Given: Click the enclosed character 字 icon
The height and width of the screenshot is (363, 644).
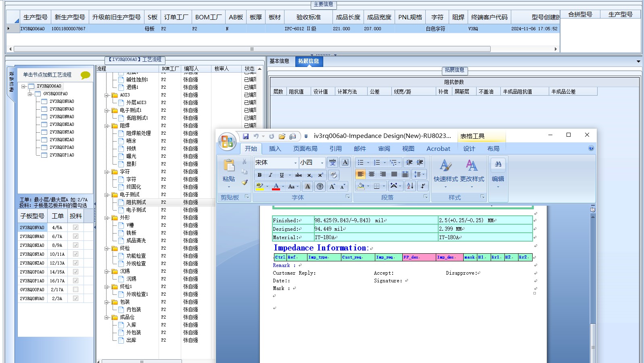Looking at the screenshot, I should point(320,186).
